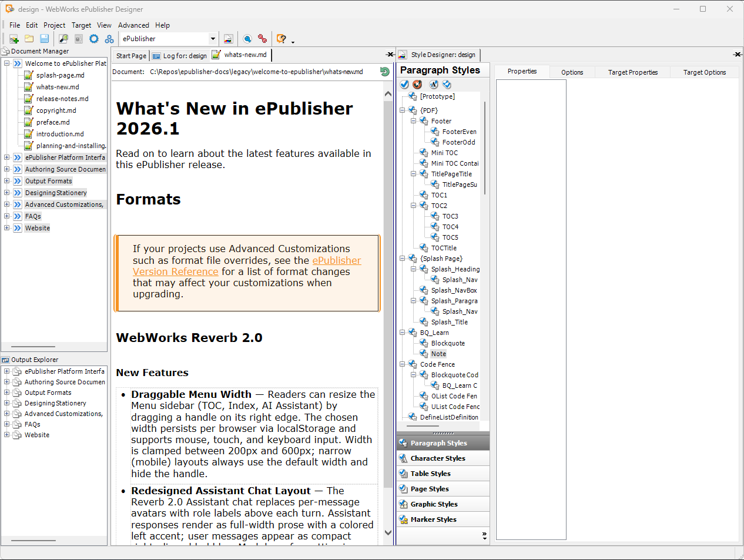Select the Style Designer: design tab
This screenshot has width=744, height=560.
pos(438,55)
